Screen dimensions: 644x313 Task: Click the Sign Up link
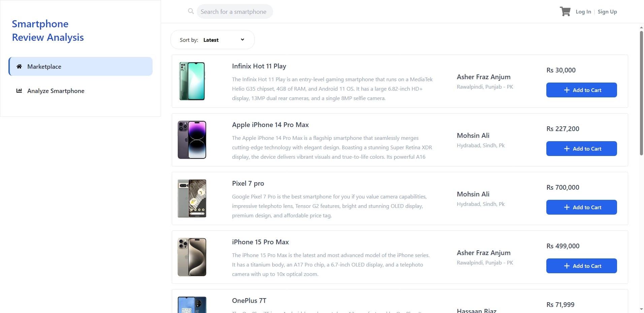tap(607, 12)
